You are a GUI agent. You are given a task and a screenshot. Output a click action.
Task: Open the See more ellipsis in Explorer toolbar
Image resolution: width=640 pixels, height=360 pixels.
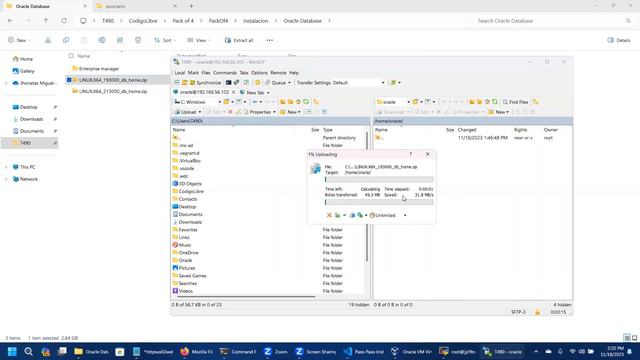(269, 40)
